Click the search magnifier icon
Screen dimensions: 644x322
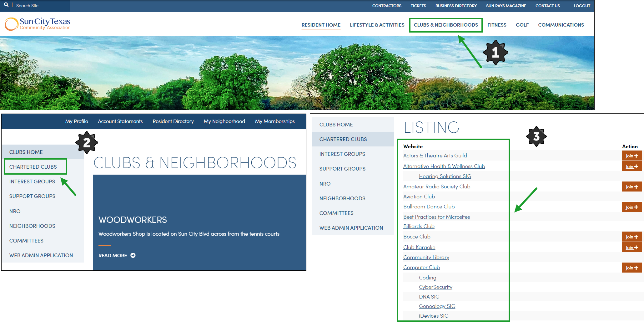pos(6,5)
